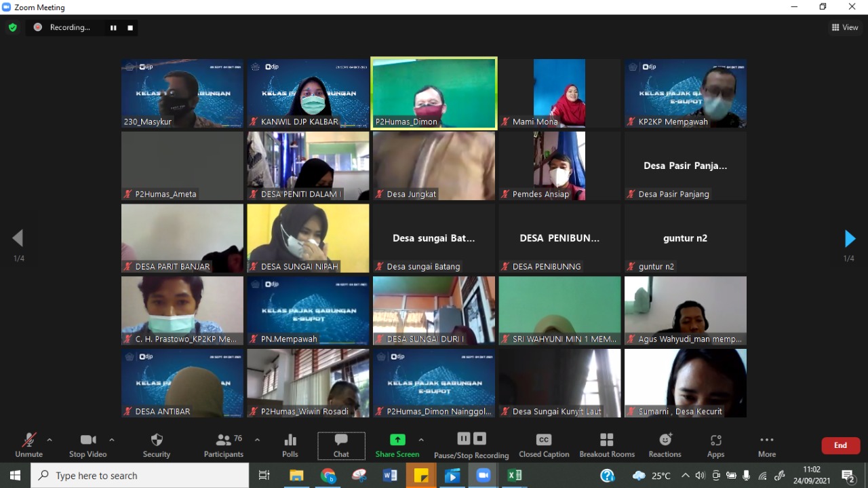
Task: Unmute the microphone
Action: click(29, 445)
